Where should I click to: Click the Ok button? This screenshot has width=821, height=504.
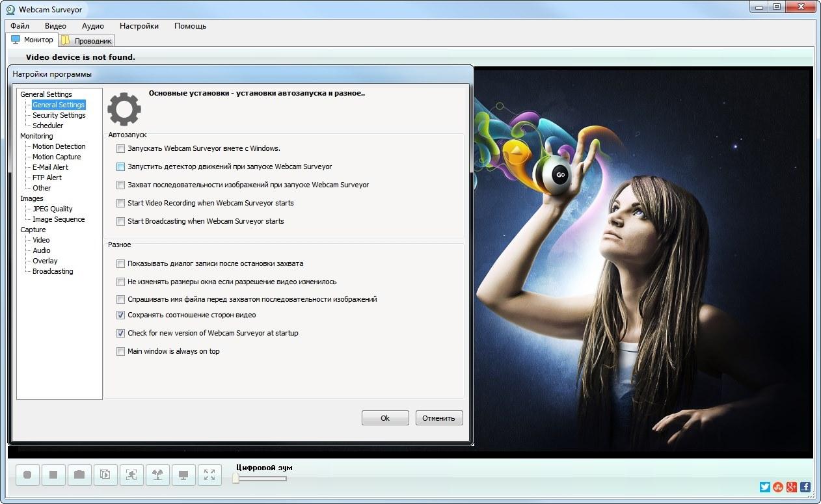[385, 418]
